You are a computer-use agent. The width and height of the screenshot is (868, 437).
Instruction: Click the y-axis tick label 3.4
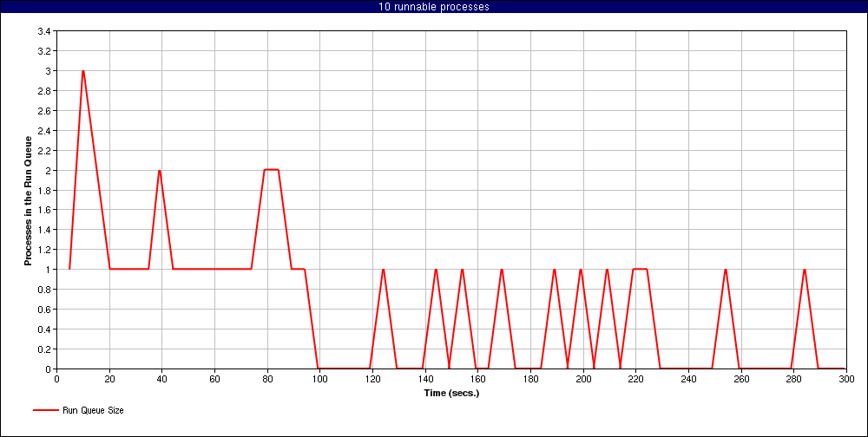44,31
